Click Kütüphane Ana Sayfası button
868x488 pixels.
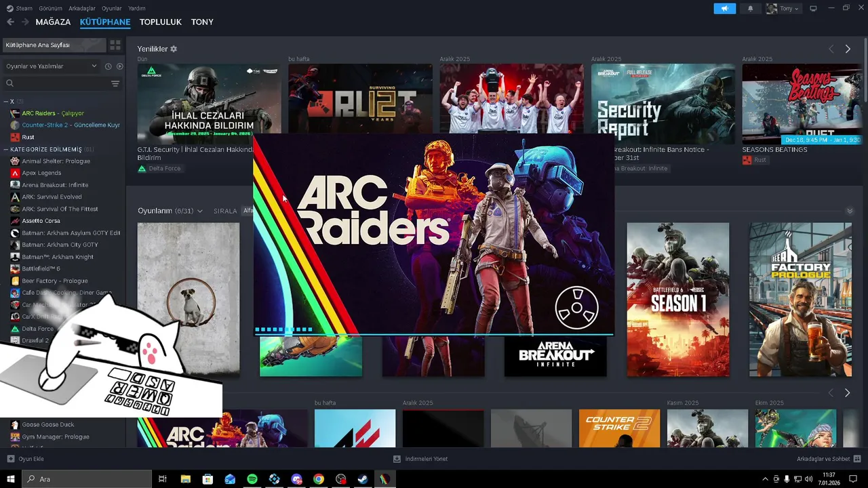pyautogui.click(x=54, y=45)
